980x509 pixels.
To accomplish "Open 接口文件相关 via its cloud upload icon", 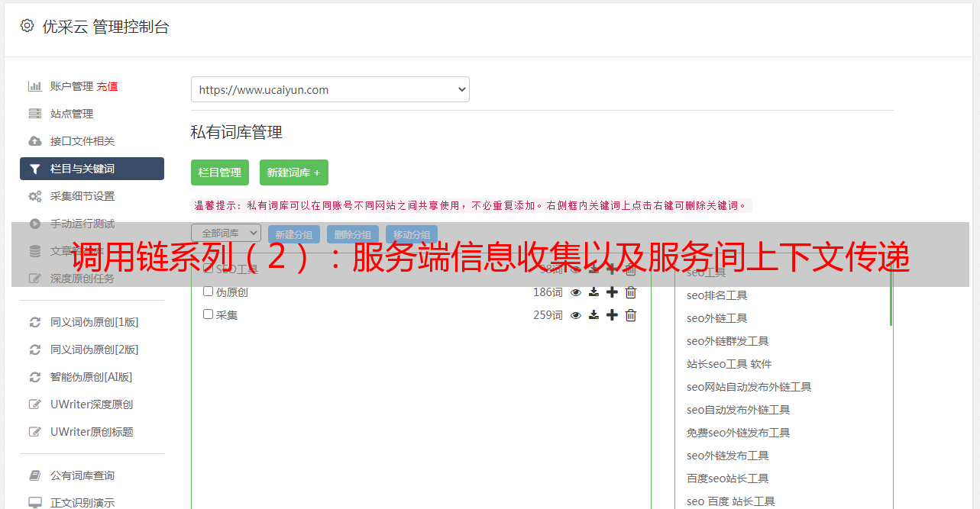I will (x=35, y=141).
